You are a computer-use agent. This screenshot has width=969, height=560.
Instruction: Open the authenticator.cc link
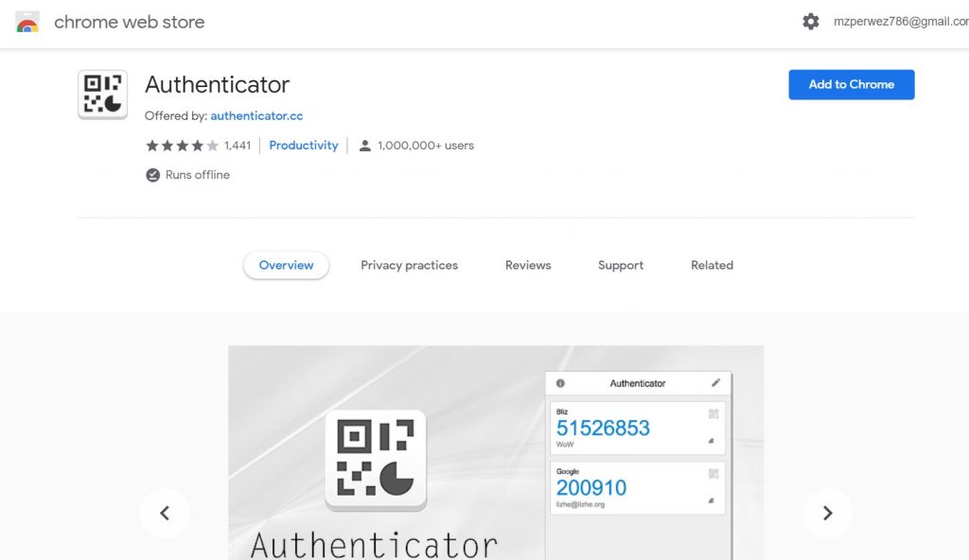pyautogui.click(x=256, y=115)
